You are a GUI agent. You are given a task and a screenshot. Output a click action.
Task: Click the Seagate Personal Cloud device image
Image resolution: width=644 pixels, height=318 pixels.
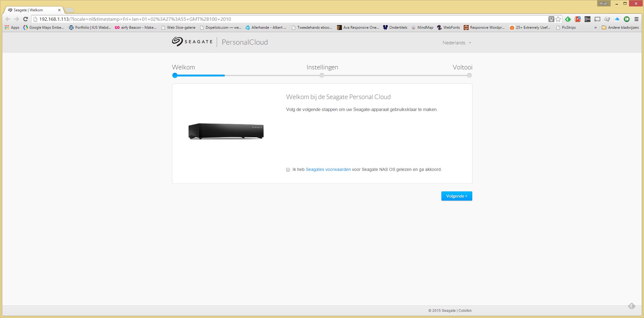(226, 131)
